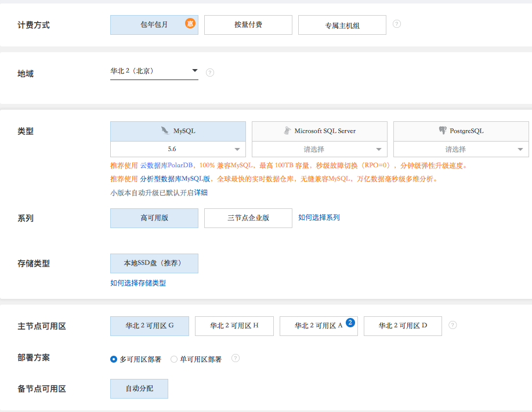The width and height of the screenshot is (532, 412).
Task: Open the SQL Server 请选择 version dropdown
Action: (x=319, y=149)
